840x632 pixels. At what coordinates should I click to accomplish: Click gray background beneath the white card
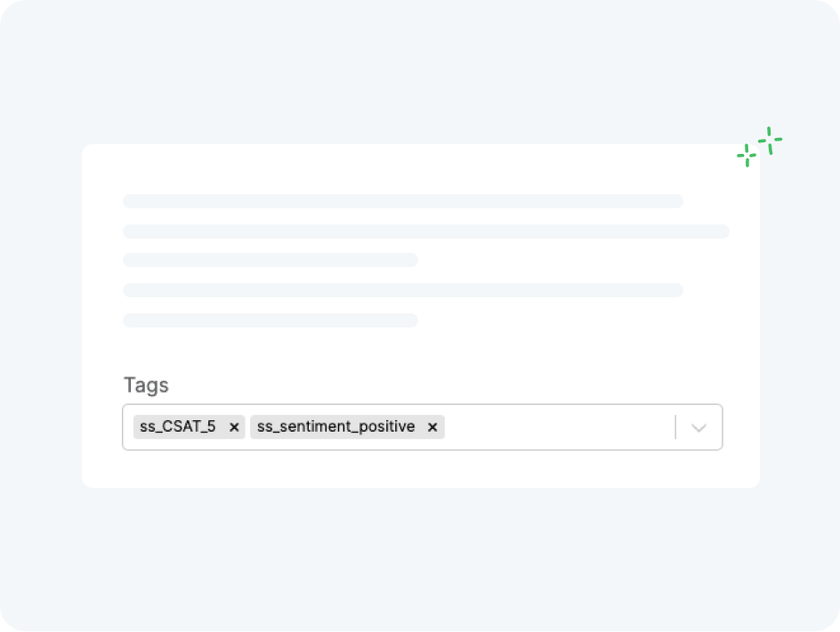[x=421, y=557]
